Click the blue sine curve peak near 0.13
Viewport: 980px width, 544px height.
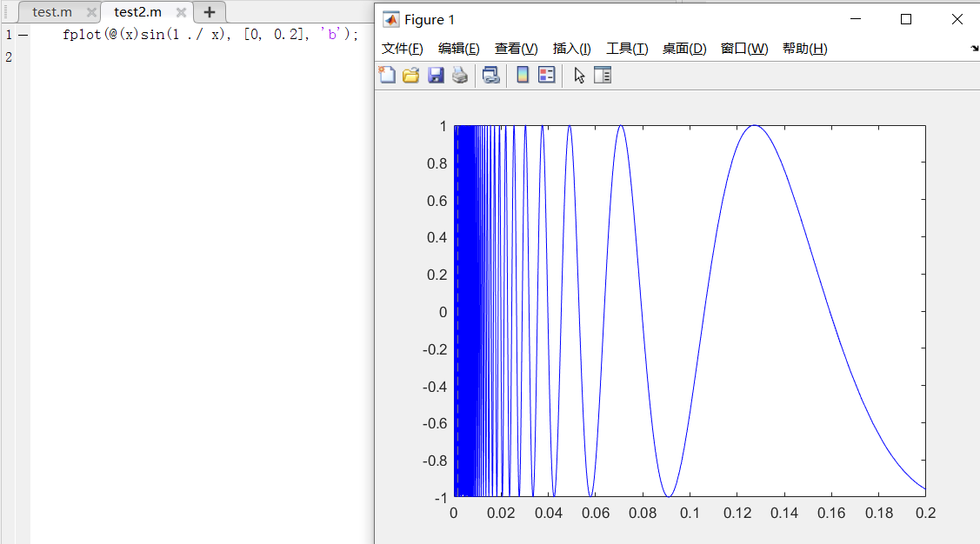pyautogui.click(x=755, y=125)
